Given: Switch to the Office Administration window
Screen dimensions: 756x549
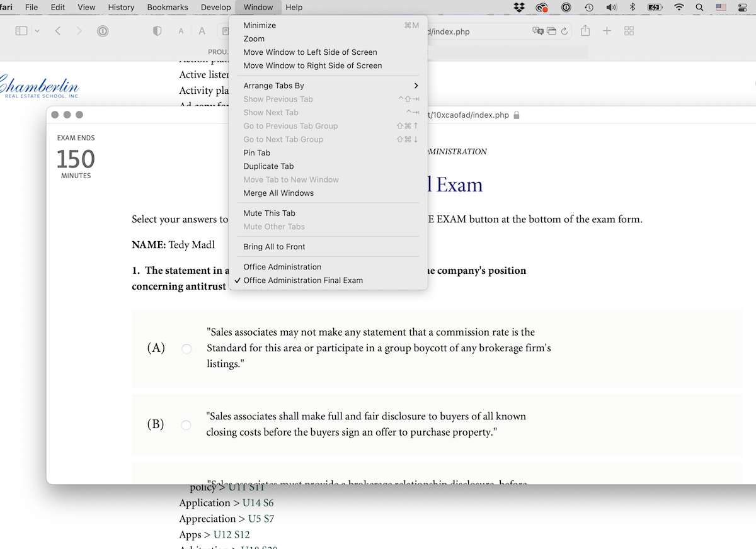Looking at the screenshot, I should (328, 267).
